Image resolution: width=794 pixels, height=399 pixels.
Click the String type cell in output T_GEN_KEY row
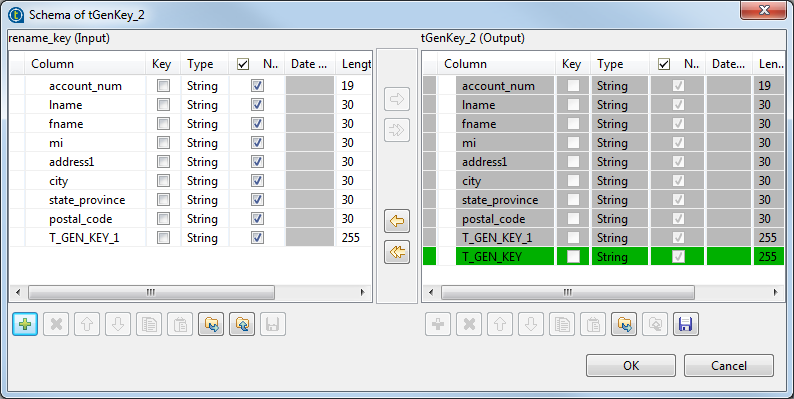pyautogui.click(x=620, y=257)
